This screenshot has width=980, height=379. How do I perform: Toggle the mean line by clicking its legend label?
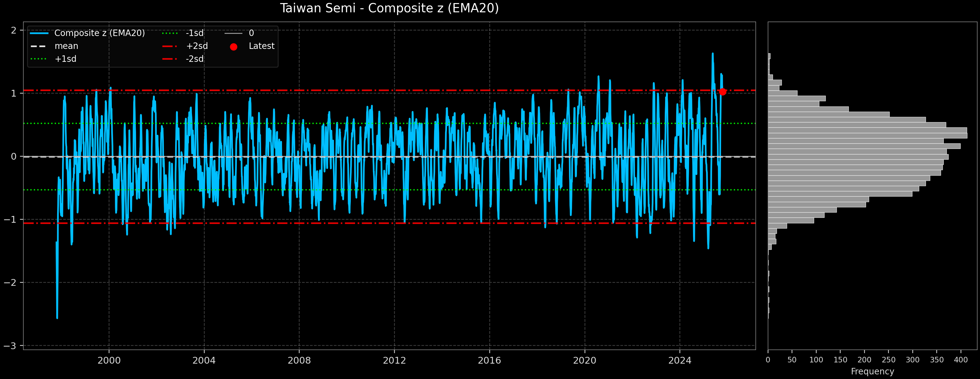[67, 46]
